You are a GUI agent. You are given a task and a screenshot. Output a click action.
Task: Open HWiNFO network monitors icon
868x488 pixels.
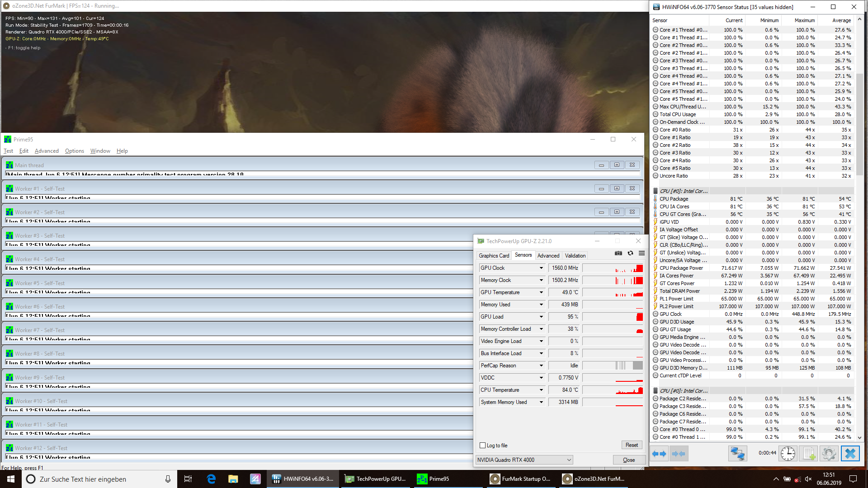(x=737, y=454)
